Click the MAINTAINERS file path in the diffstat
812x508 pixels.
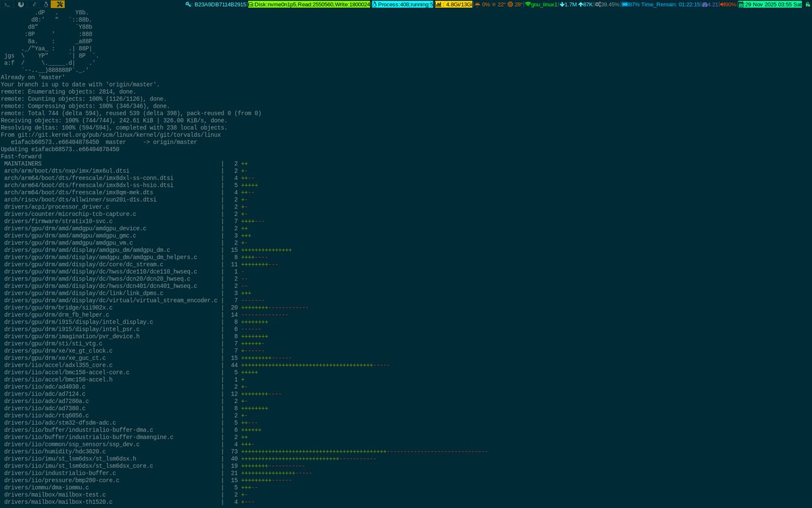pyautogui.click(x=23, y=163)
